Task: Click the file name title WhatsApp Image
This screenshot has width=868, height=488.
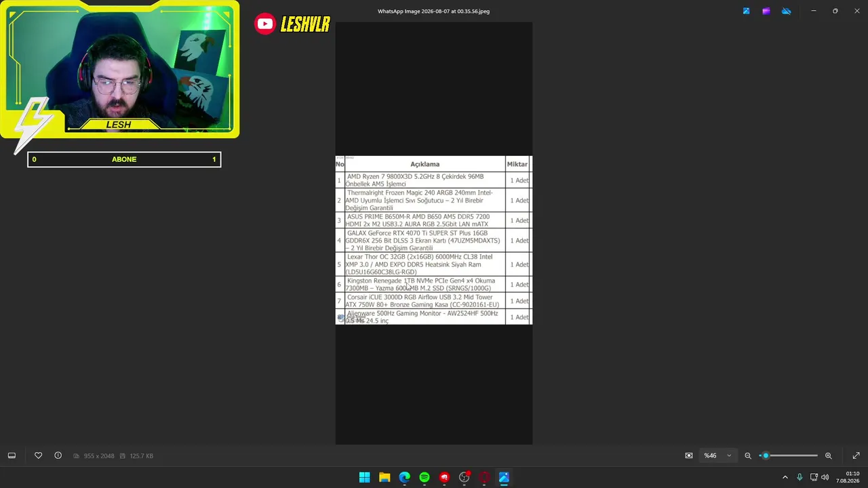Action: pyautogui.click(x=433, y=11)
